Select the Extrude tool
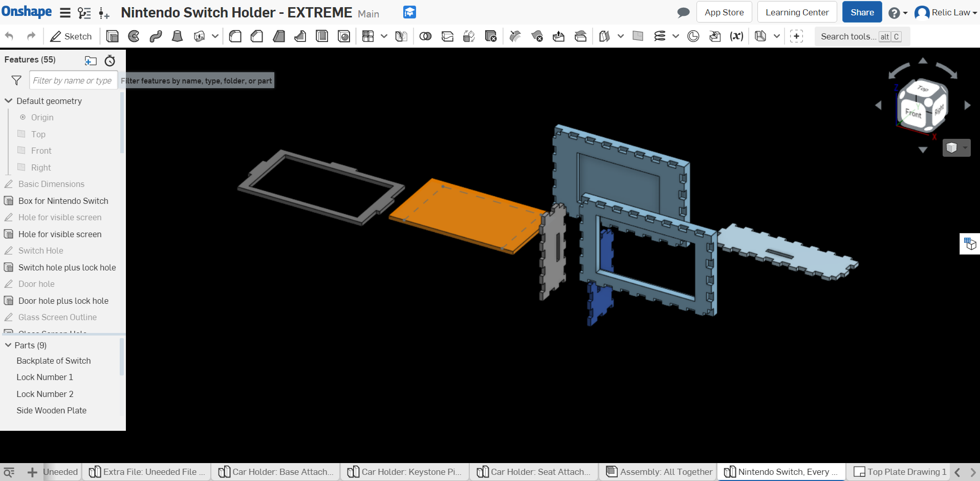The image size is (980, 481). click(x=112, y=36)
